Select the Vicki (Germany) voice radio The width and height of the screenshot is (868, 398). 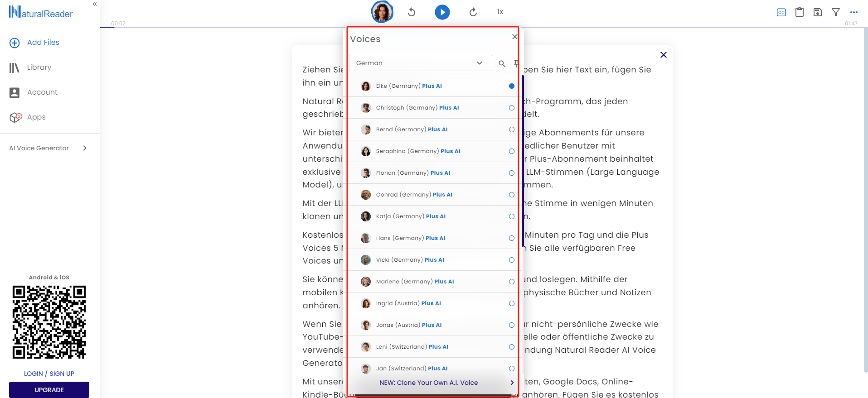click(x=512, y=260)
